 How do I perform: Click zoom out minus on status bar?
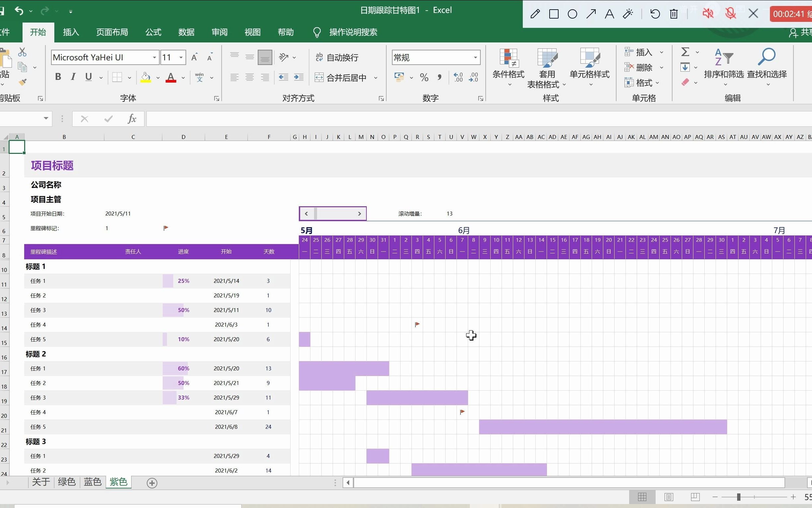(715, 497)
